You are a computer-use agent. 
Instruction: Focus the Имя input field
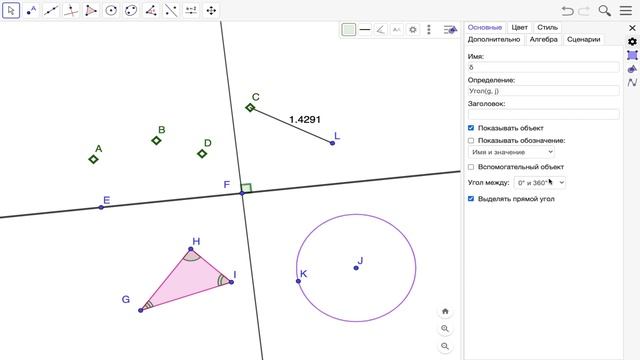tap(543, 67)
